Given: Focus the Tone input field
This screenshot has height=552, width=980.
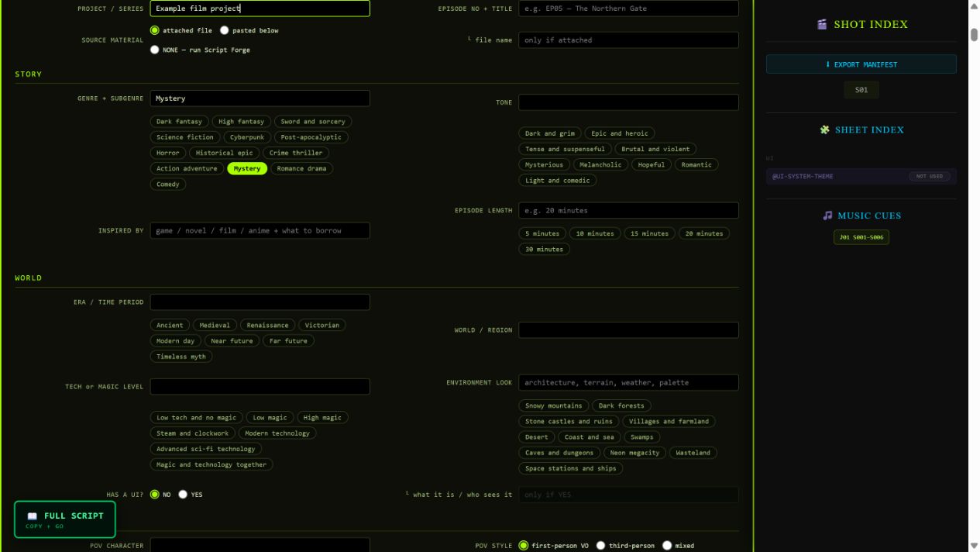Looking at the screenshot, I should pyautogui.click(x=628, y=102).
